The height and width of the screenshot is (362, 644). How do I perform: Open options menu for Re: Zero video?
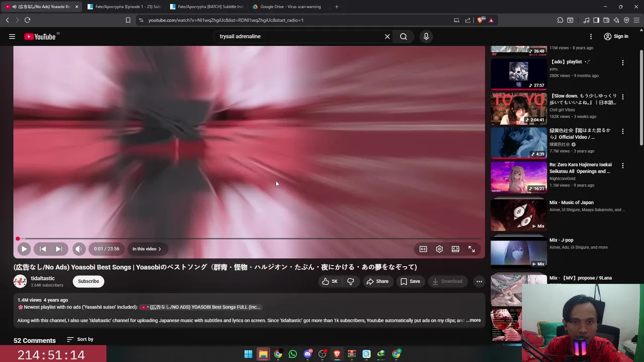[x=623, y=165]
